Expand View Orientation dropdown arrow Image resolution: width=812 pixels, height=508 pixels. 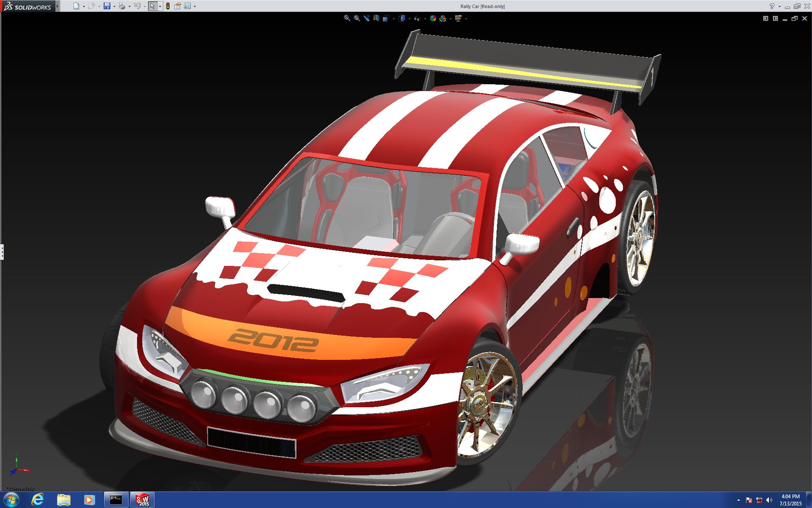(x=394, y=19)
